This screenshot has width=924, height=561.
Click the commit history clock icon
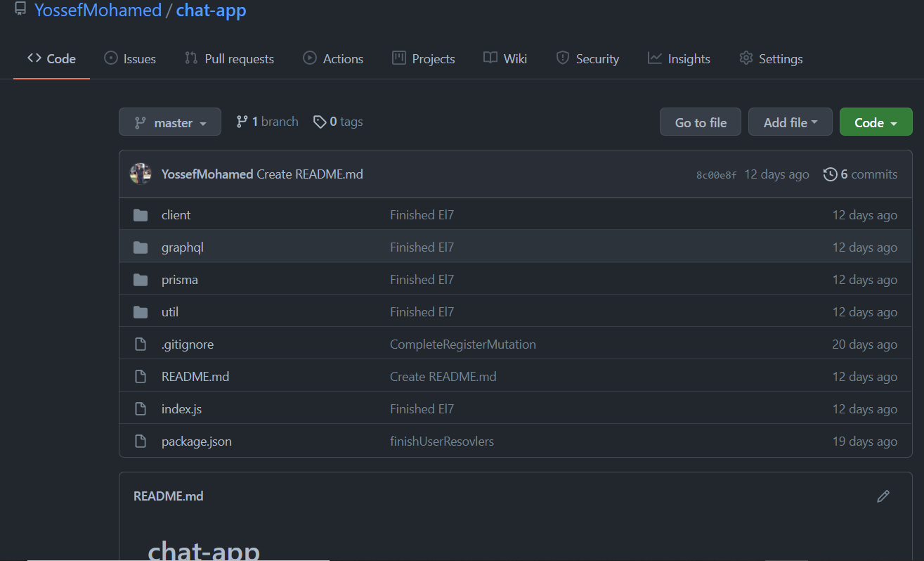[x=830, y=174]
